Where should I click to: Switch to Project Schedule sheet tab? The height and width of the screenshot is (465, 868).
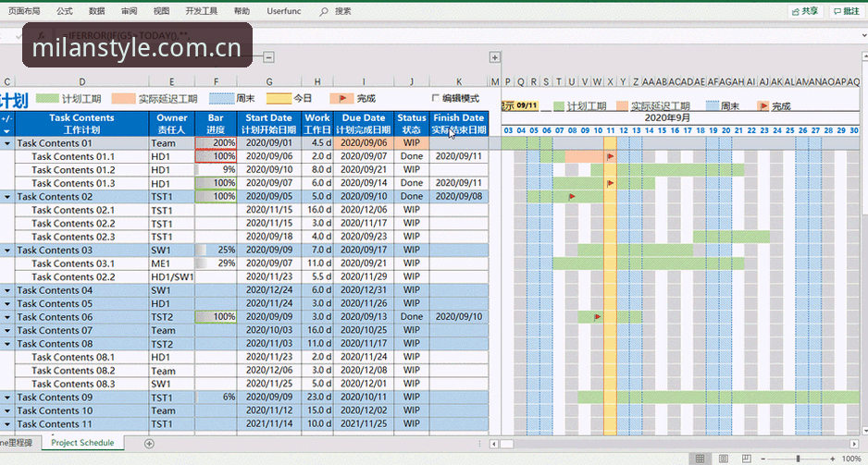pyautogui.click(x=82, y=443)
